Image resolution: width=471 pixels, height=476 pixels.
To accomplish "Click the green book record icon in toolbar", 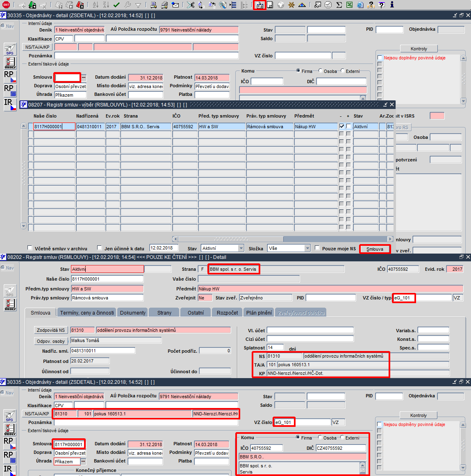I will point(32,5).
